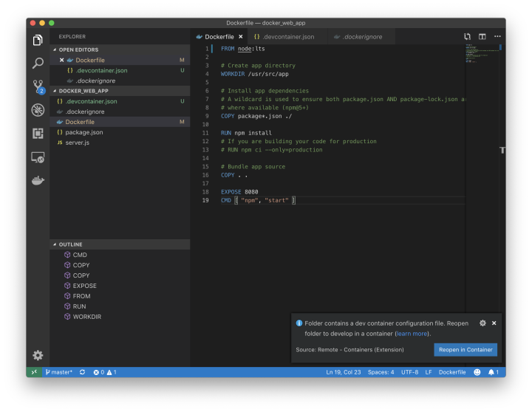Open the Manage gear in activity bar

coord(38,355)
